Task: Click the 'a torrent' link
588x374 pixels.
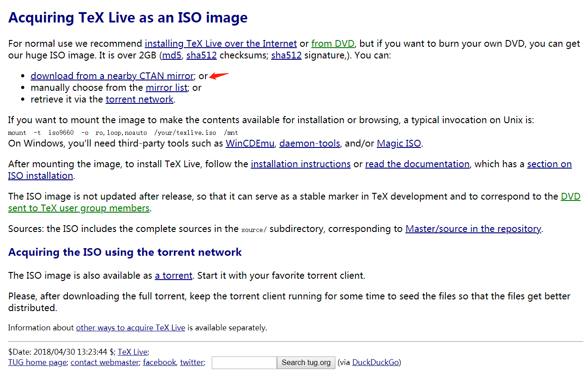Action: pyautogui.click(x=174, y=276)
